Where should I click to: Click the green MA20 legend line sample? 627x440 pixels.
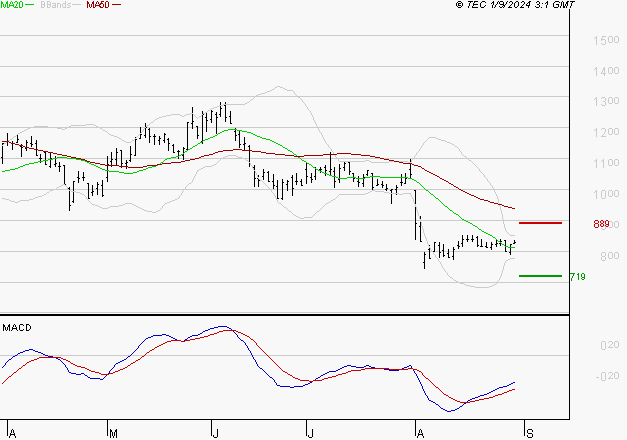click(30, 4)
